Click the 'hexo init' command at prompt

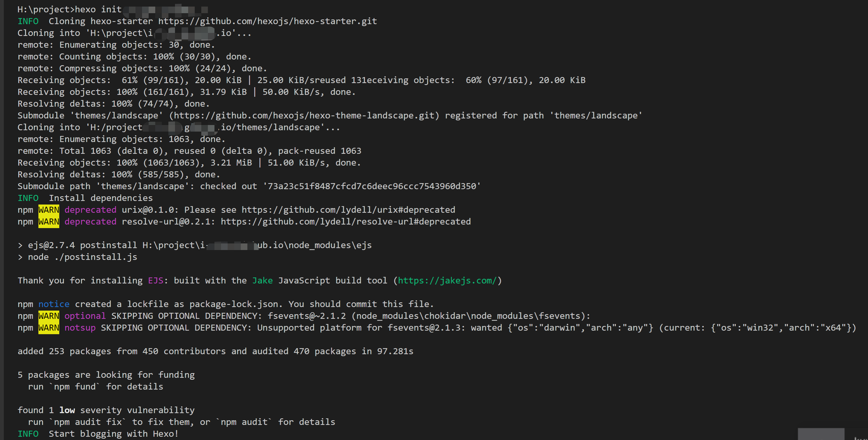click(98, 9)
